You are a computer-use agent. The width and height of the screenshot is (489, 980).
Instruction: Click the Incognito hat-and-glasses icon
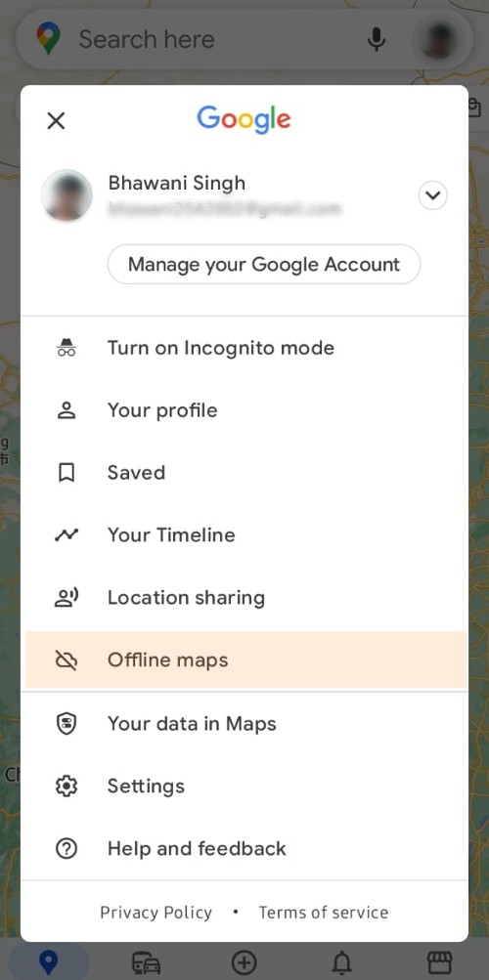(67, 348)
